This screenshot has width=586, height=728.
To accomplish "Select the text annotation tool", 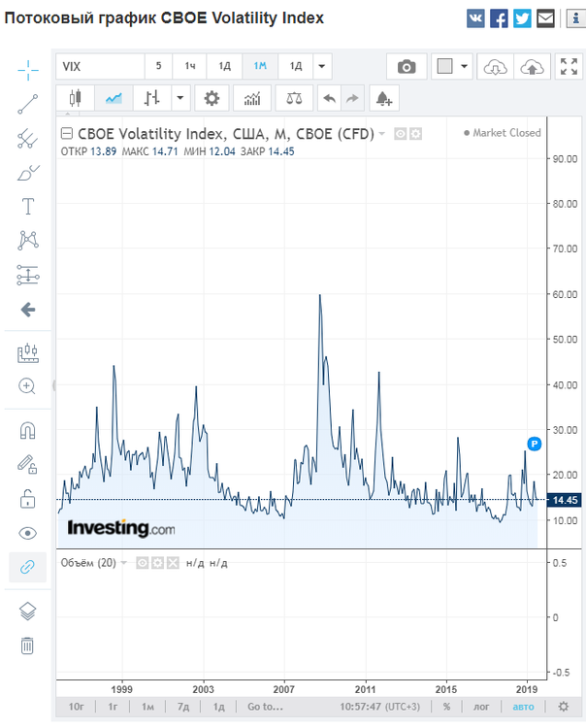I will point(28,206).
